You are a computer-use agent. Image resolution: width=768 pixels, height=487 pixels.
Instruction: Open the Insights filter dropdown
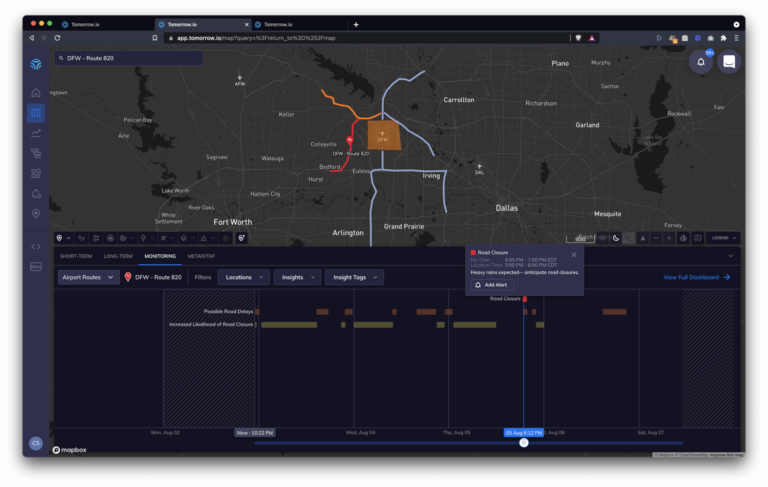pyautogui.click(x=297, y=277)
